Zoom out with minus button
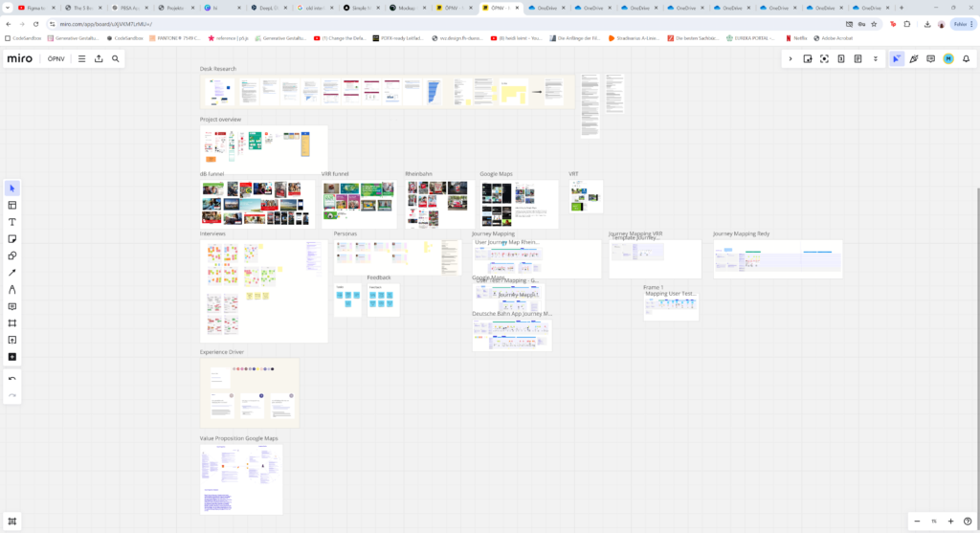The image size is (980, 533). 917,522
